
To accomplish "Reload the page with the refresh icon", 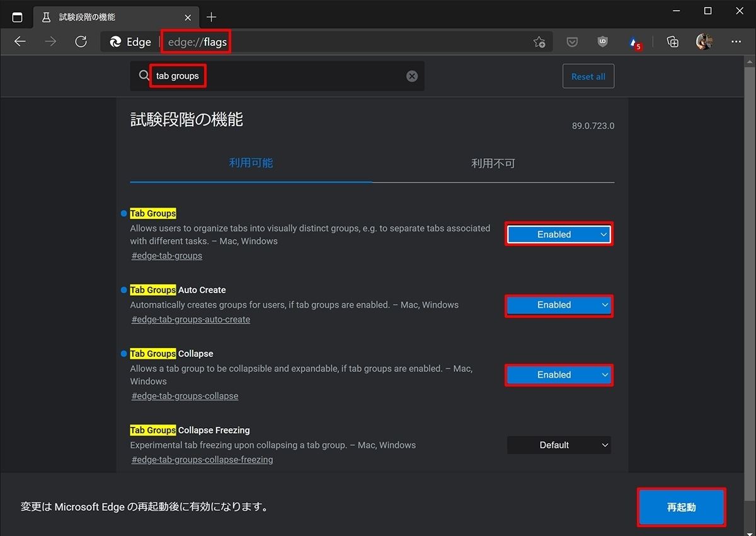I will (81, 42).
